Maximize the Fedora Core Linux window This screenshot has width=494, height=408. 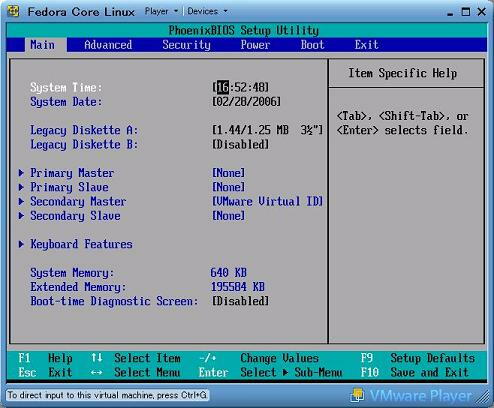pyautogui.click(x=466, y=12)
